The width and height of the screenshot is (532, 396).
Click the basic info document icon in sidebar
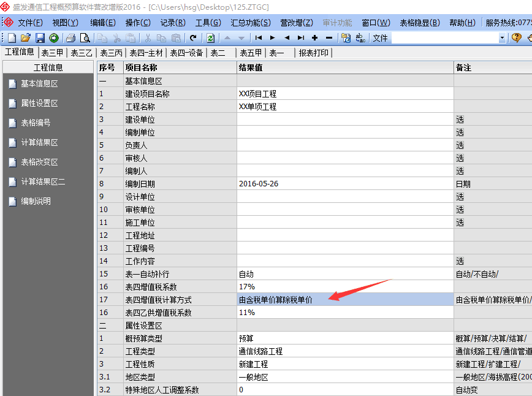[12, 84]
